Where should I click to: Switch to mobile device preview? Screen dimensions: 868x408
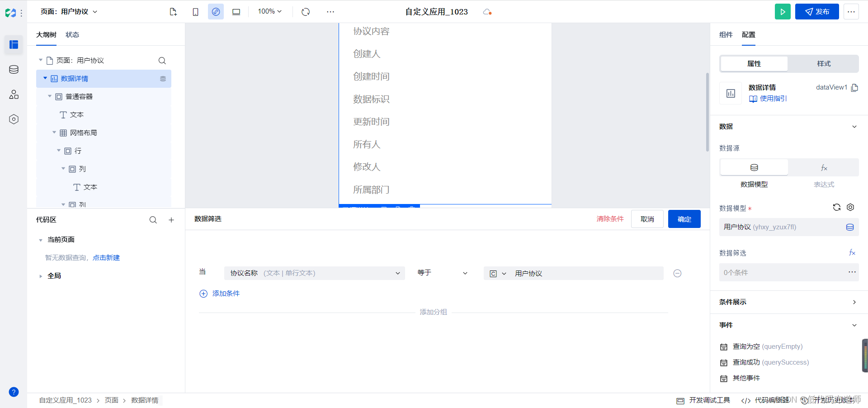click(195, 12)
